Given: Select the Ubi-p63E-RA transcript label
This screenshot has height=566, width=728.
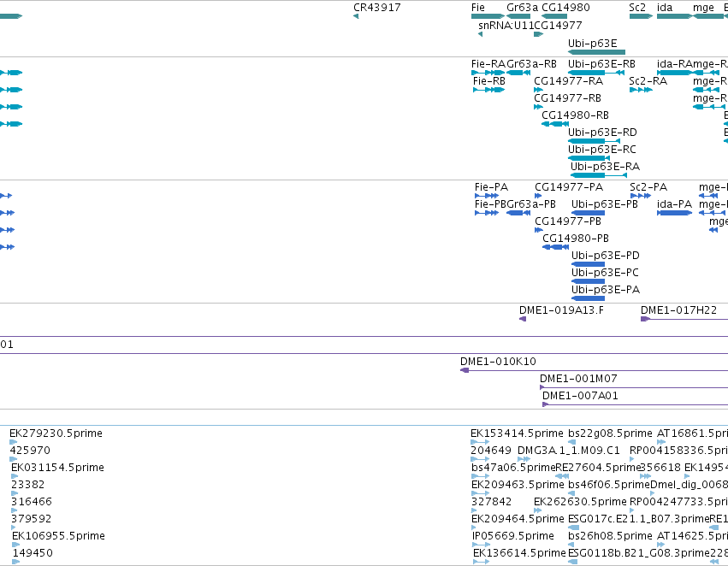Looking at the screenshot, I should coord(605,167).
